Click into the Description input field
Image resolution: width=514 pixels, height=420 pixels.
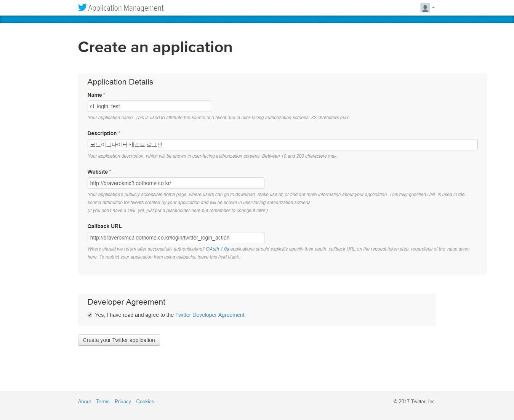coord(283,145)
